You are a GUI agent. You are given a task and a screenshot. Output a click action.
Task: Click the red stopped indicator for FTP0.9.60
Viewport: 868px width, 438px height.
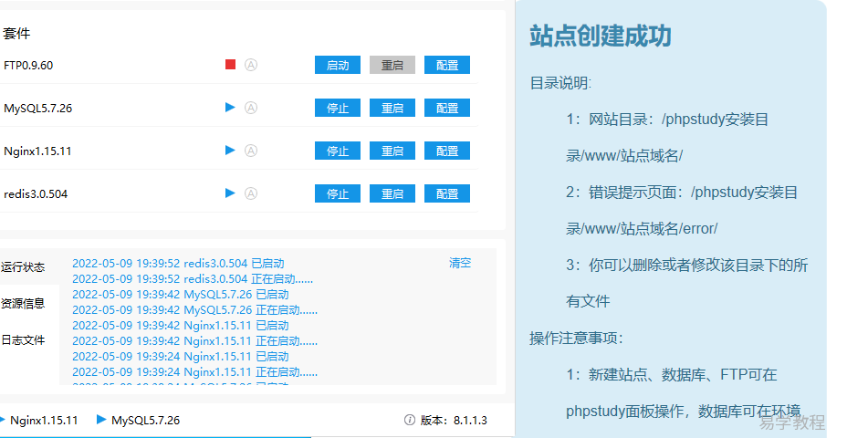point(230,65)
